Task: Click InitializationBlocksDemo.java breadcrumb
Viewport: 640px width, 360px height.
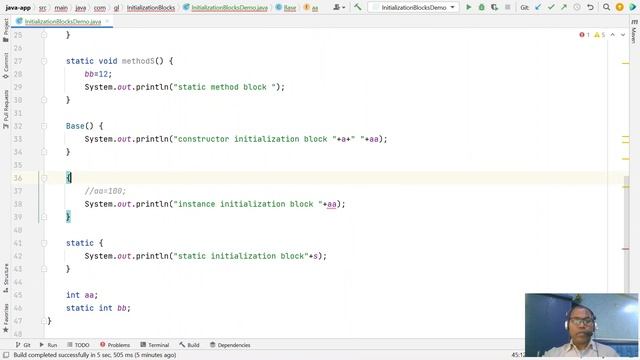Action: (226, 8)
